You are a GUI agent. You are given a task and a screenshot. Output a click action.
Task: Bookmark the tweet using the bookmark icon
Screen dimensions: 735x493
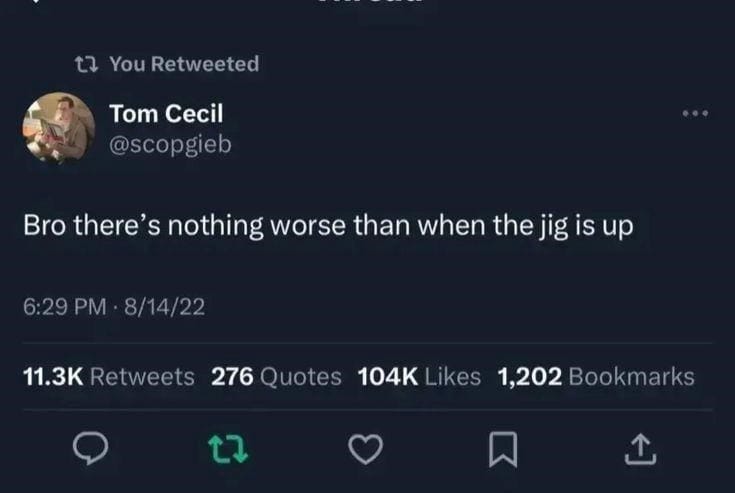[x=503, y=449]
